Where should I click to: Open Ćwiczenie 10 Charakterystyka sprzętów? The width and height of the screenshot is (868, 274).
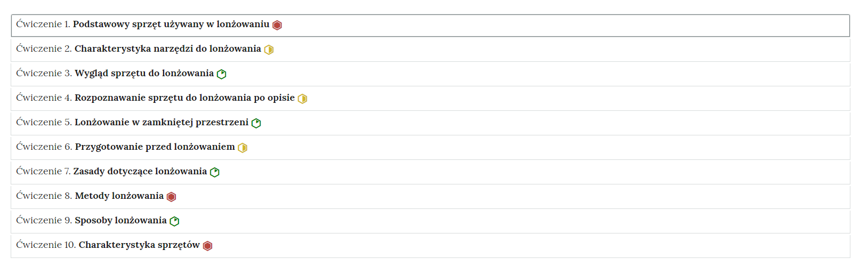coord(139,245)
